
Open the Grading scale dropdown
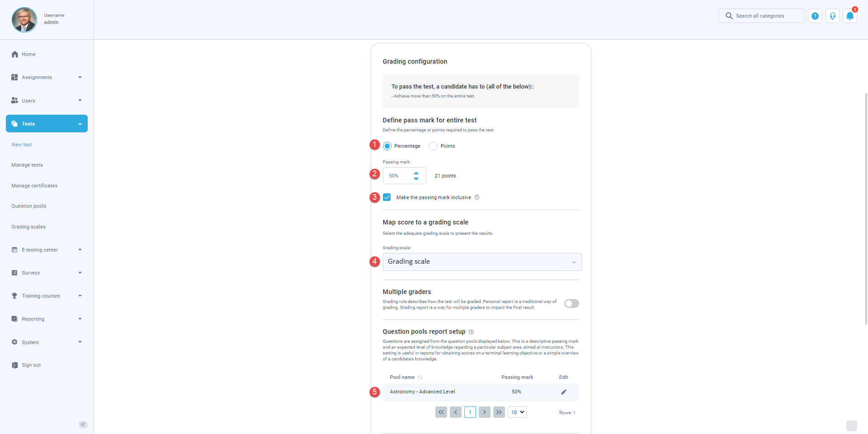coord(482,262)
